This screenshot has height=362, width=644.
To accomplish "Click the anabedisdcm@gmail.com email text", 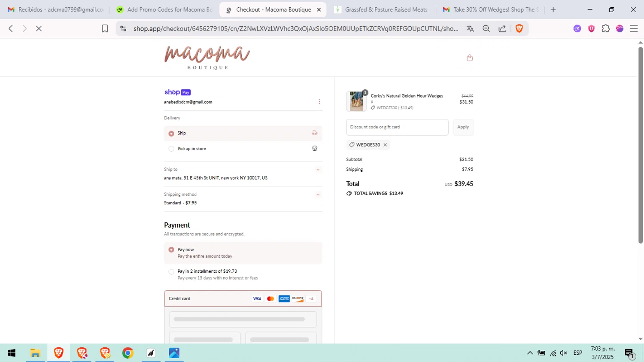I will tap(188, 102).
